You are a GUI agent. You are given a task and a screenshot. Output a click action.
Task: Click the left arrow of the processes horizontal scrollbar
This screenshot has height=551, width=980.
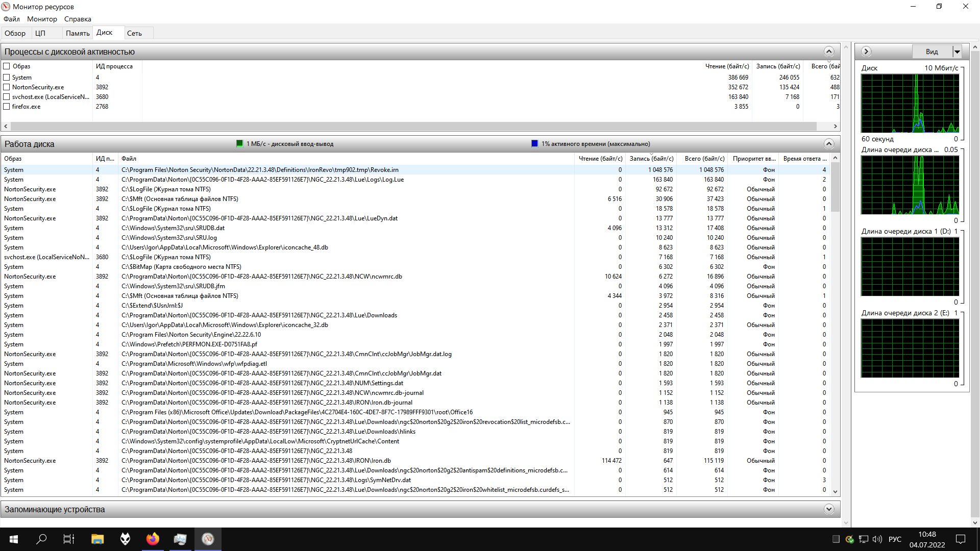tap(6, 126)
